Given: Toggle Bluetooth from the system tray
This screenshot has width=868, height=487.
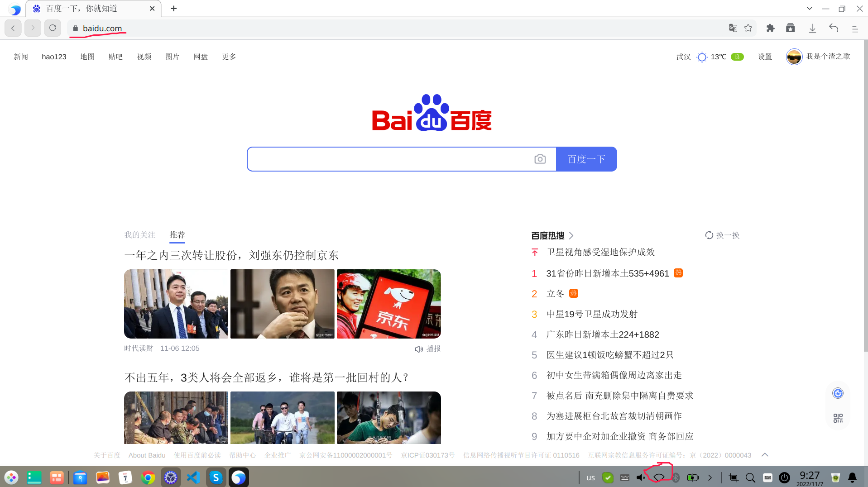Looking at the screenshot, I should pos(676,477).
